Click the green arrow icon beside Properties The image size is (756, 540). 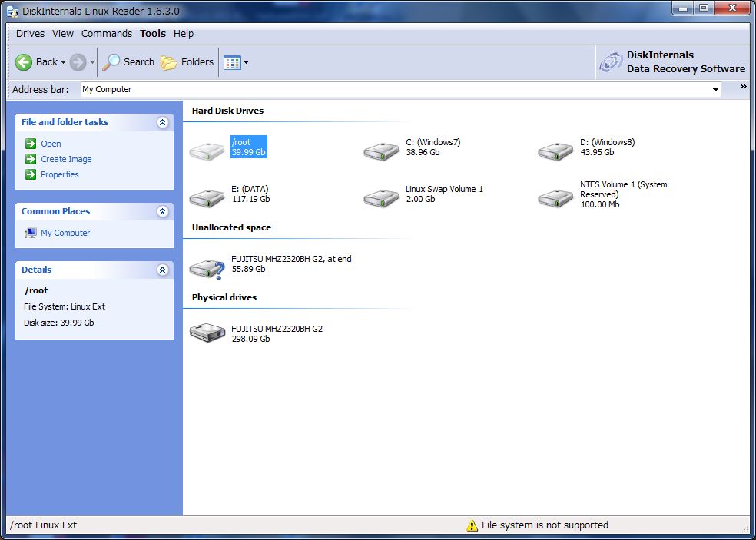[31, 174]
